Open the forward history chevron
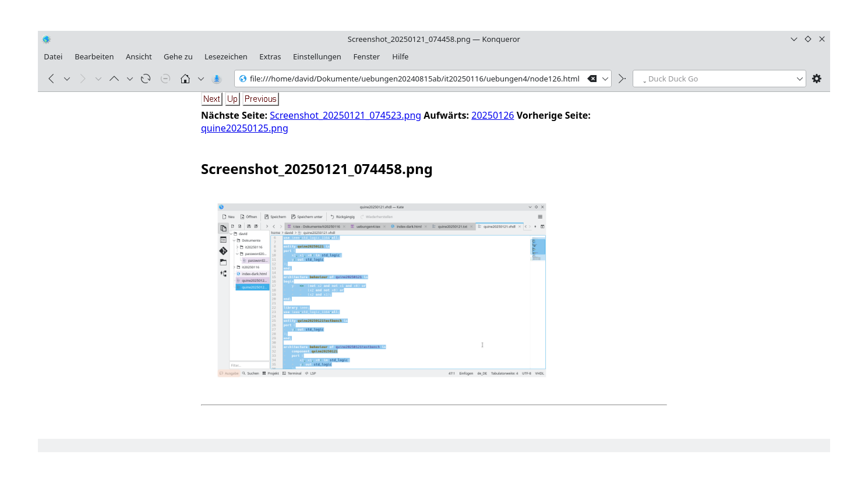Image resolution: width=868 pixels, height=497 pixels. 97,79
